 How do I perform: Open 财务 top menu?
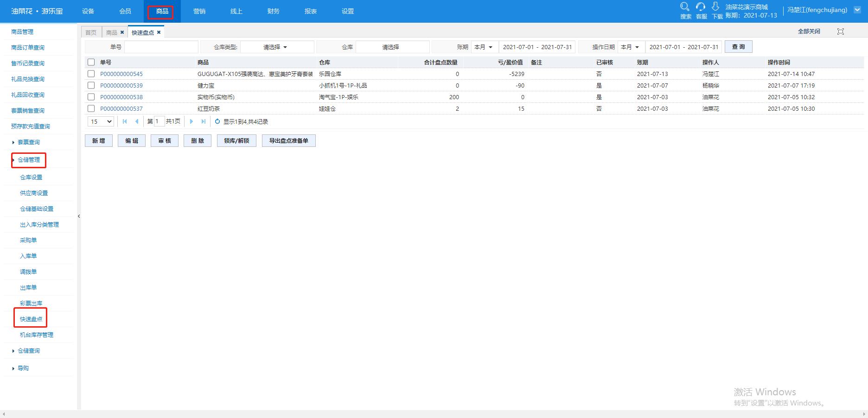coord(274,11)
